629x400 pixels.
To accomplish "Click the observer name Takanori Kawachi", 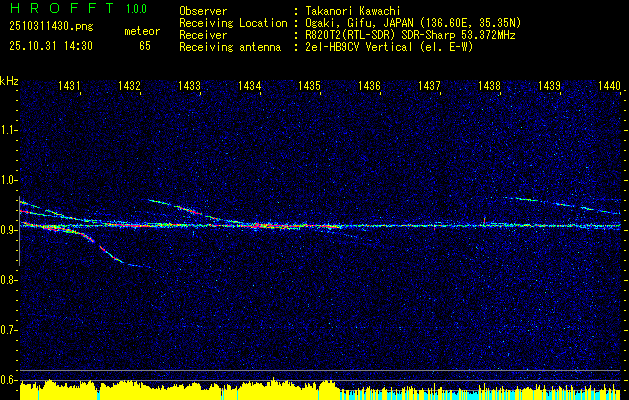I will click(x=352, y=11).
